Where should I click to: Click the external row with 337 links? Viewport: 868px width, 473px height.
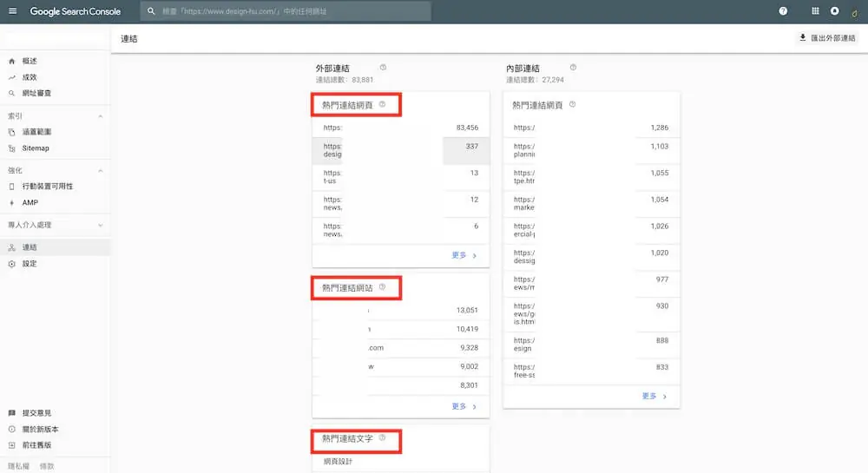coord(401,150)
